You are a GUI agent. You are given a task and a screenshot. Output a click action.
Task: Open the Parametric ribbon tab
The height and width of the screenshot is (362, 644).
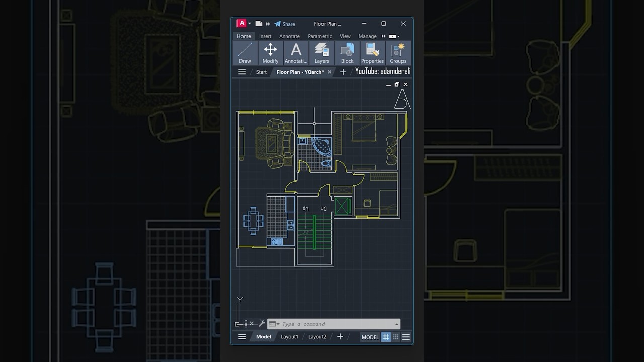tap(320, 36)
